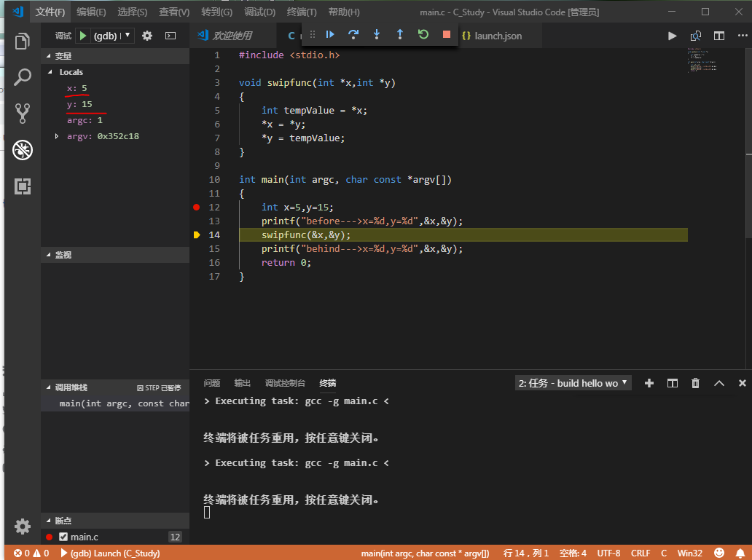Open the 调试(D) menu

click(x=259, y=12)
